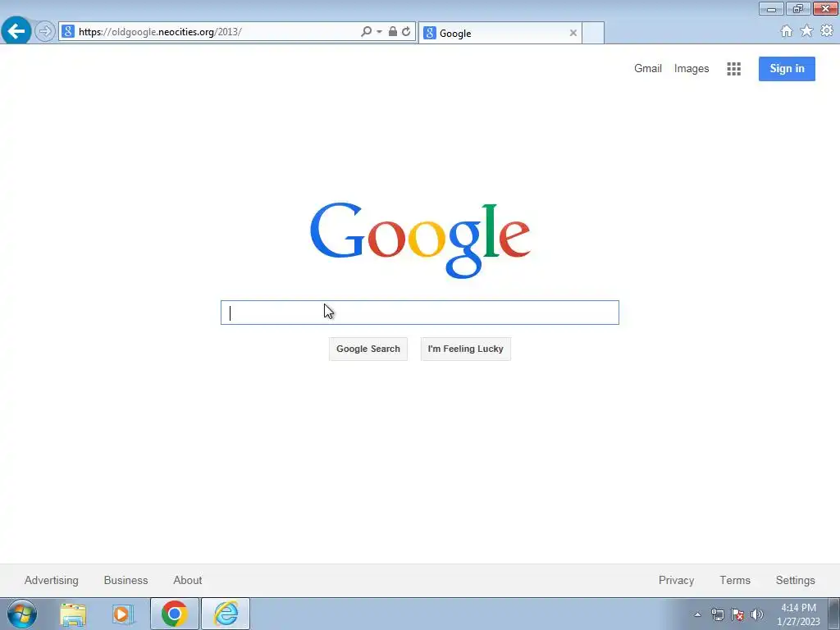Open the Images link
Image resolution: width=840 pixels, height=630 pixels.
[691, 69]
